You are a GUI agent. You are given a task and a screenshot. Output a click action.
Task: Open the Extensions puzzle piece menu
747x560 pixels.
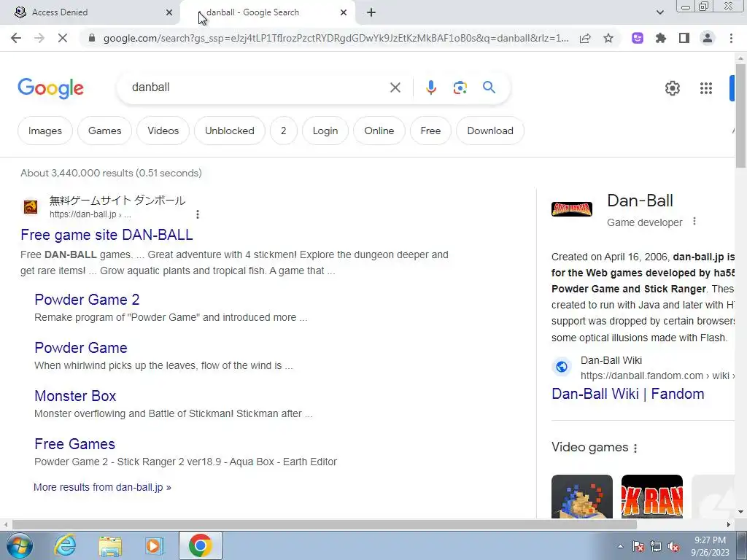coord(661,38)
